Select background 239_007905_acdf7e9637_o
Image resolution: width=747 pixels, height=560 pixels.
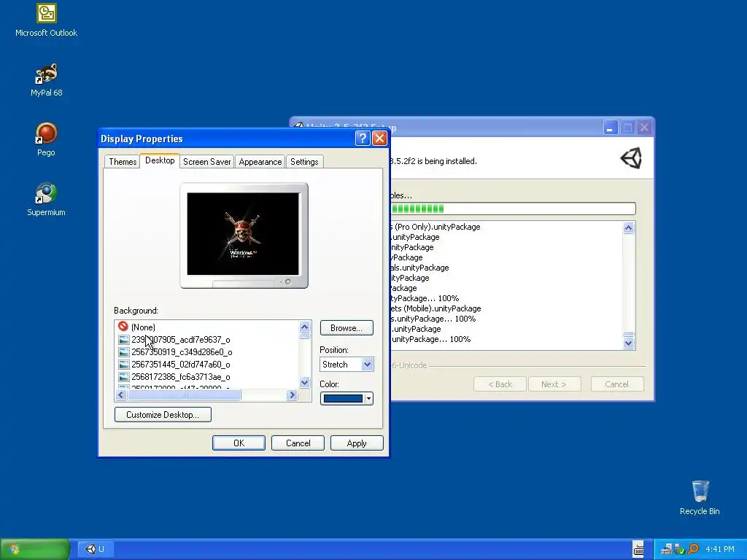pos(181,340)
